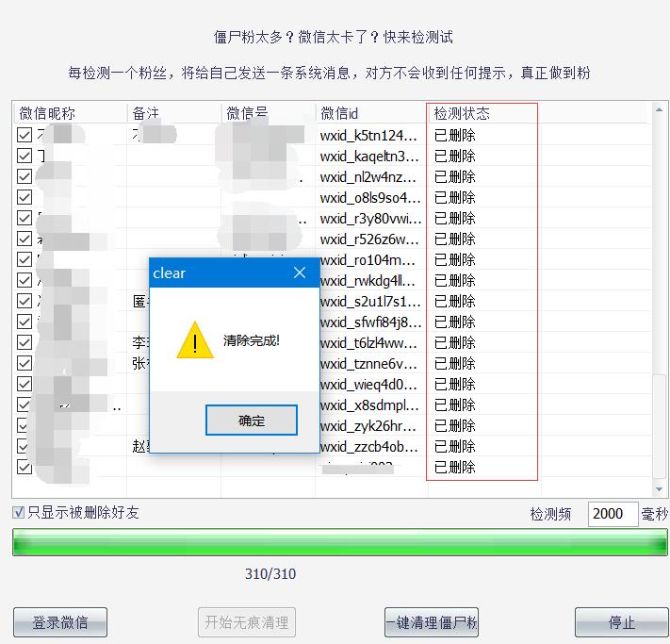Uncheck the row with wxid_k5tn124
The image size is (670, 644).
coord(25,135)
